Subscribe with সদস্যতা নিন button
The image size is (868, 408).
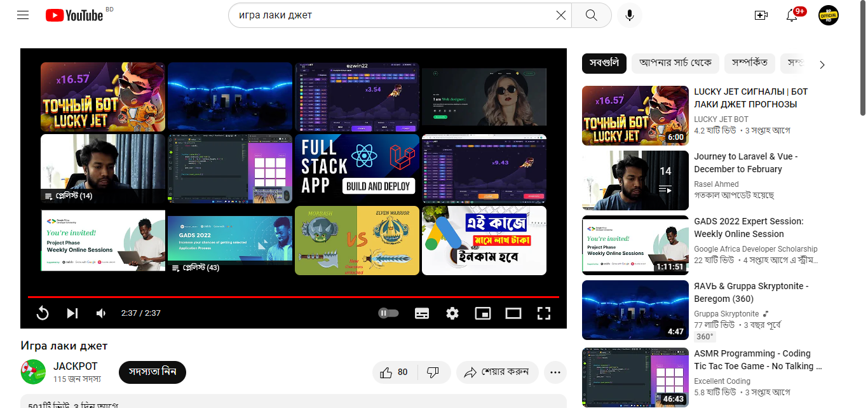coord(153,372)
